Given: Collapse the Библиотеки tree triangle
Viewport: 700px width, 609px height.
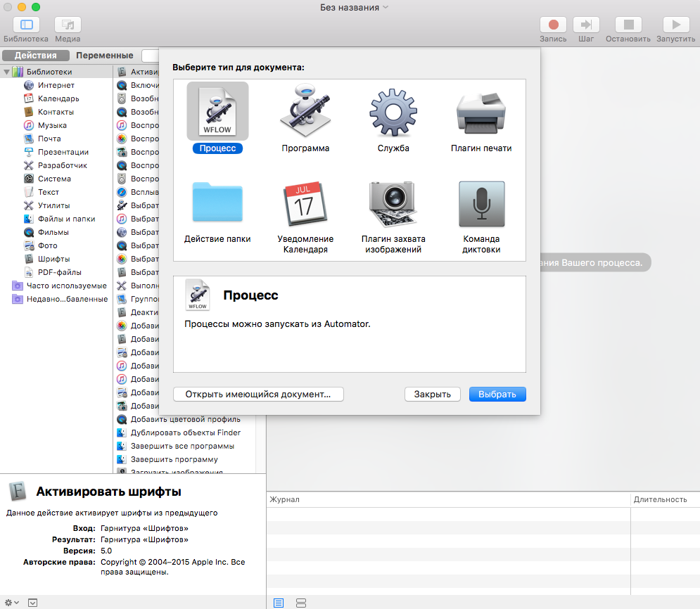Looking at the screenshot, I should 6,72.
